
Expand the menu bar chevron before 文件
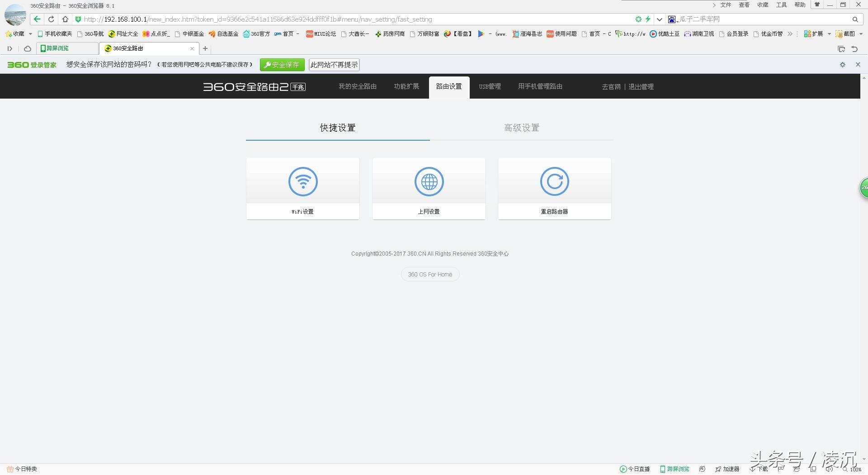point(714,5)
